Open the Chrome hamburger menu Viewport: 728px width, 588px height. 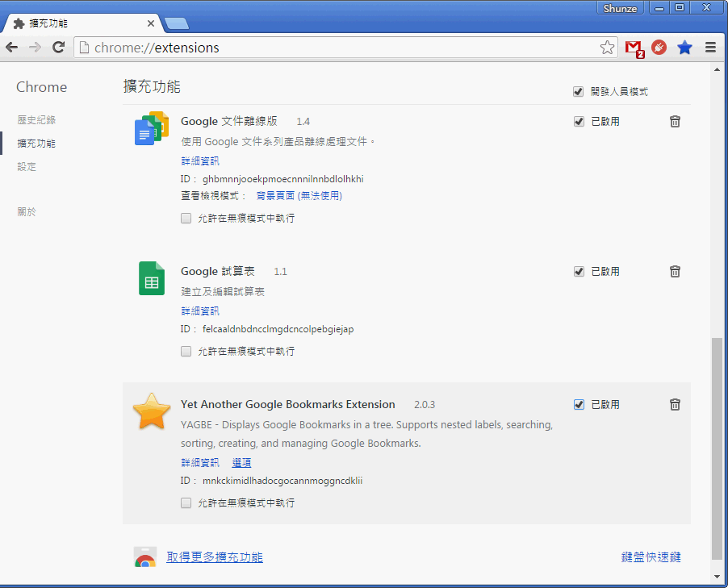(710, 48)
